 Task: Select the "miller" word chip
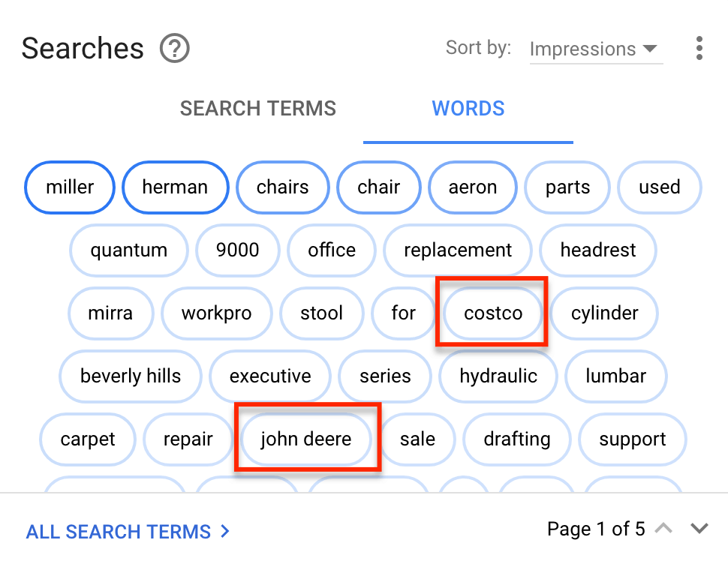pos(70,187)
